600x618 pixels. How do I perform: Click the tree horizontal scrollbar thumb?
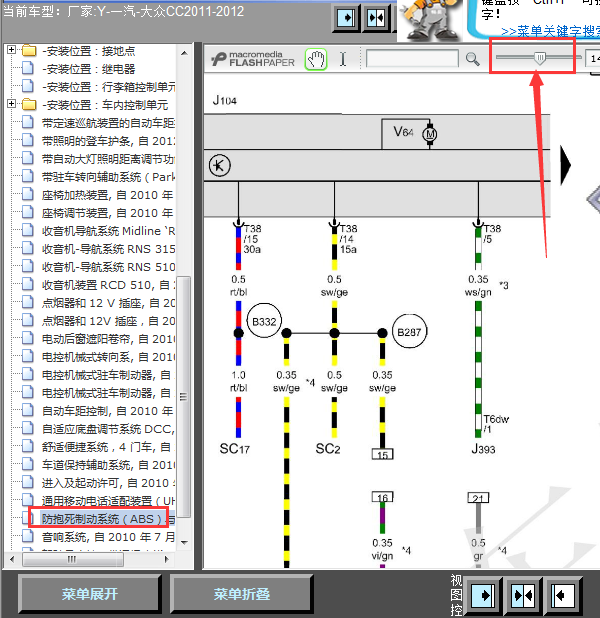pos(73,559)
